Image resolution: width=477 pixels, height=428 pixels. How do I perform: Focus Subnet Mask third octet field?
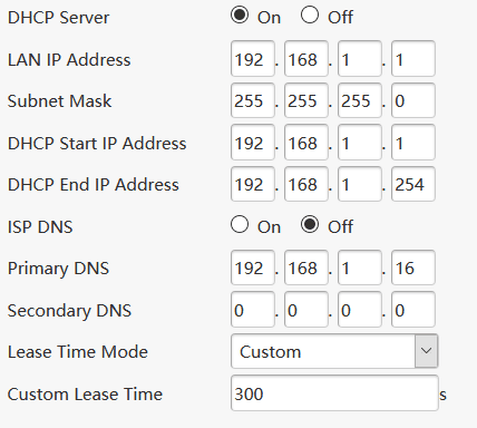click(x=360, y=100)
